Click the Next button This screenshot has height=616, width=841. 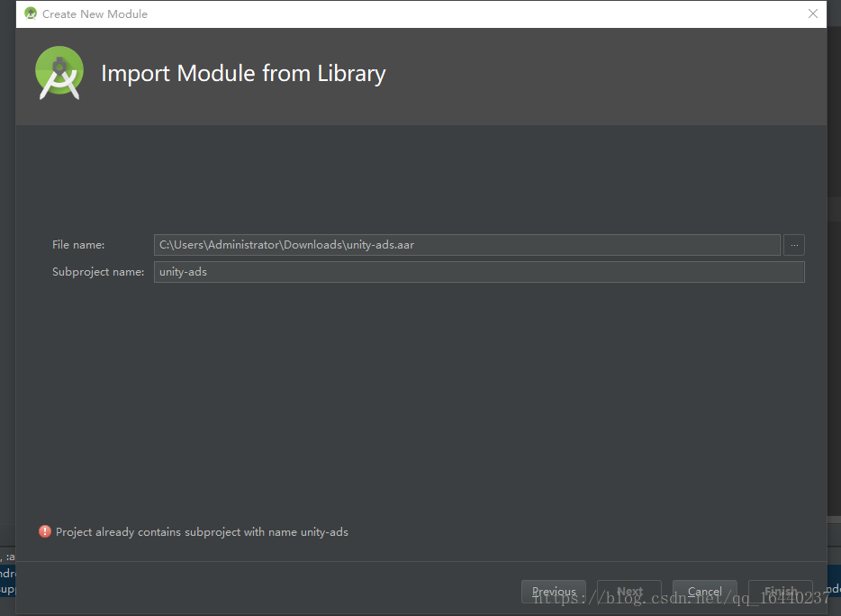pyautogui.click(x=629, y=592)
